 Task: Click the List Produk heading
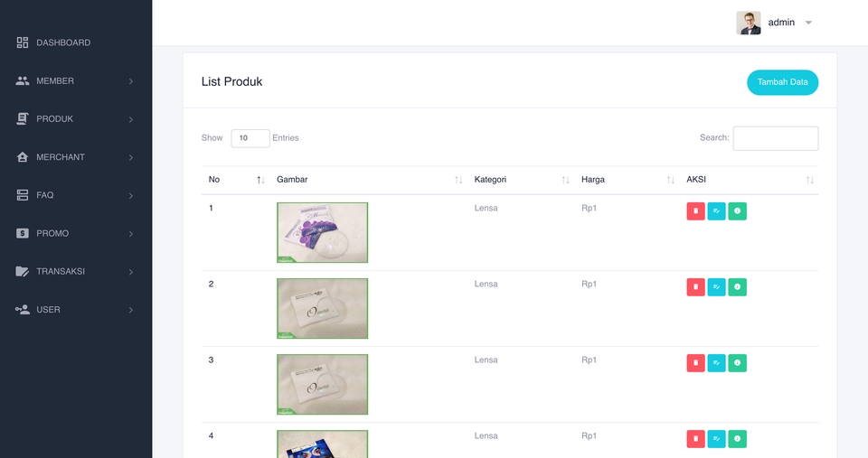coord(232,82)
